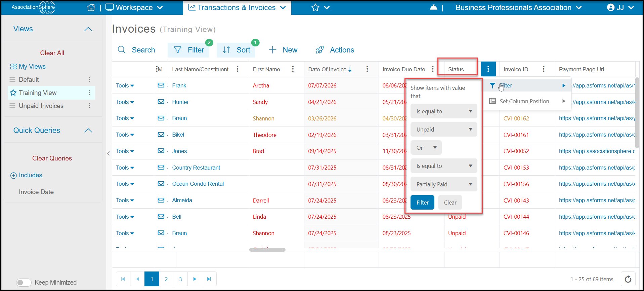Go to last page of results
The image size is (644, 291).
209,279
